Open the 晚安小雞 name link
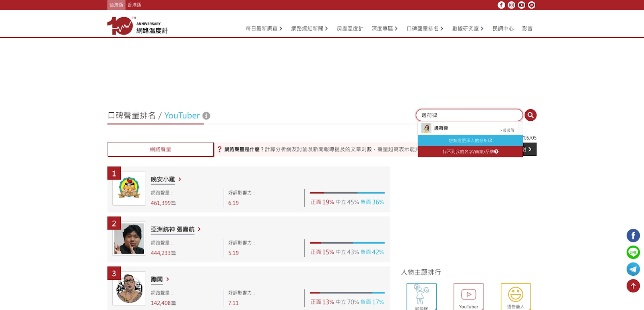 tap(163, 179)
